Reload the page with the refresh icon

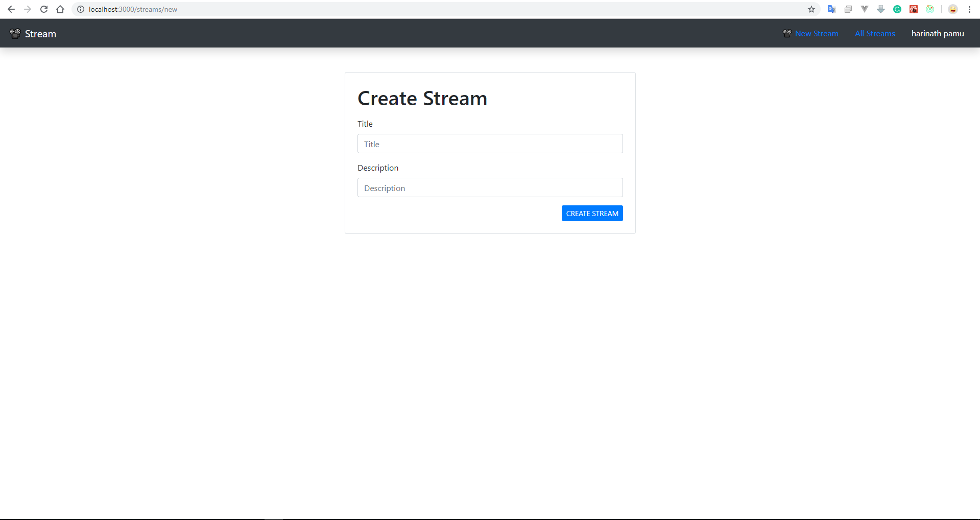(44, 9)
